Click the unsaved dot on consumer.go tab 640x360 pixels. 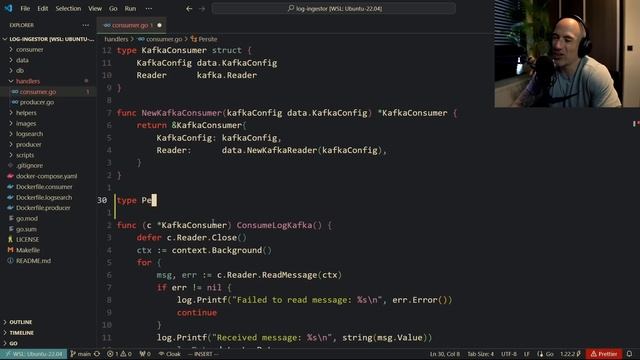160,25
